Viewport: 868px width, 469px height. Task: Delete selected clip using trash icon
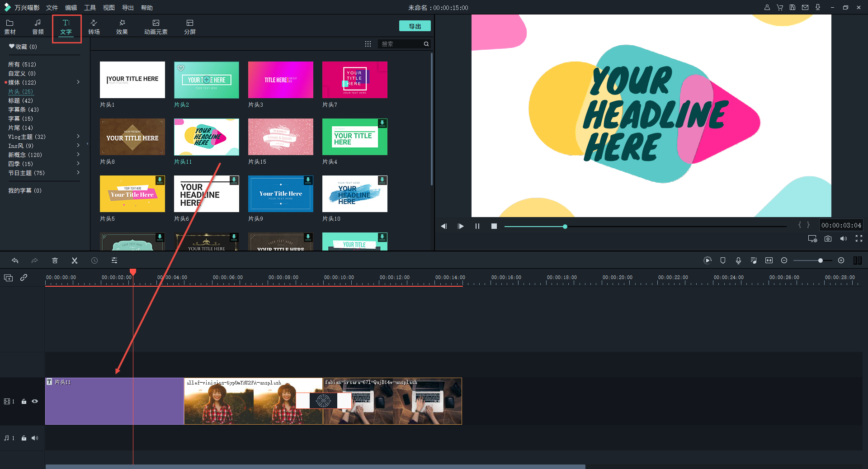tap(55, 261)
